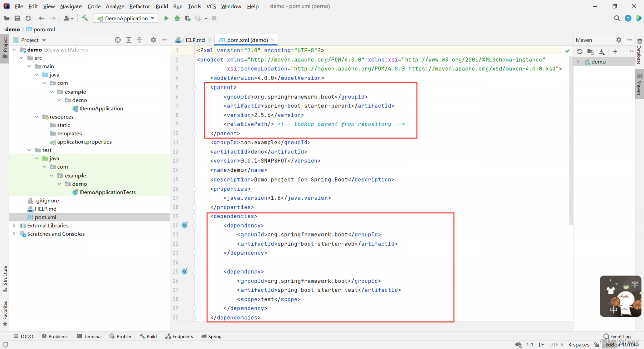Navigate back with the left arrow

[42, 18]
